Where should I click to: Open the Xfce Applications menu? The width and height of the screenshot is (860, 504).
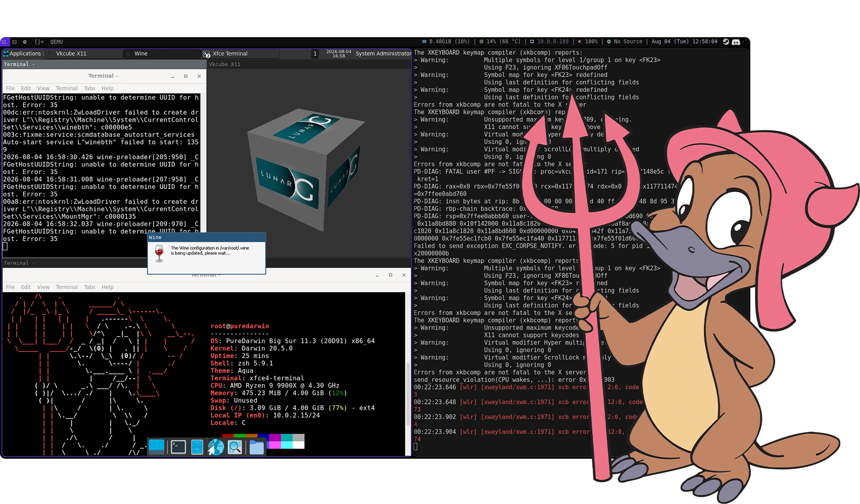[23, 53]
